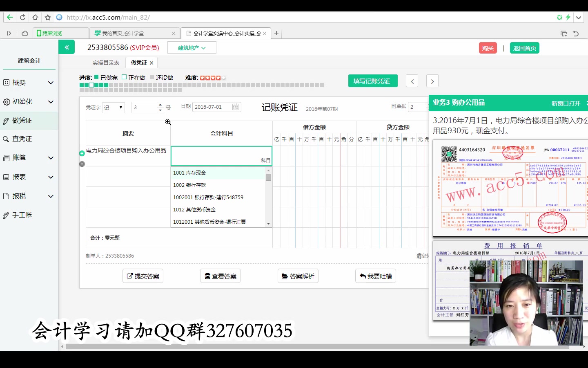
Task: Select 1002001 银行存款-建行548759
Action: pyautogui.click(x=218, y=197)
